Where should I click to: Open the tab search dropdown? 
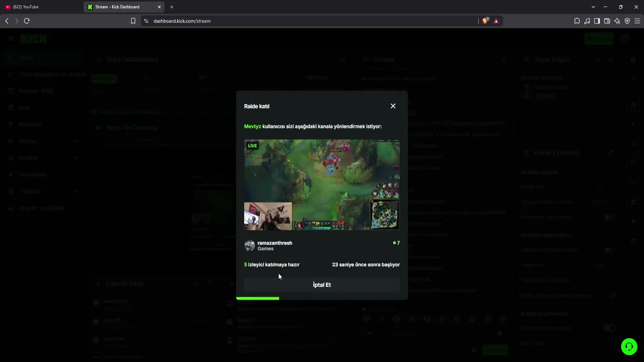593,7
